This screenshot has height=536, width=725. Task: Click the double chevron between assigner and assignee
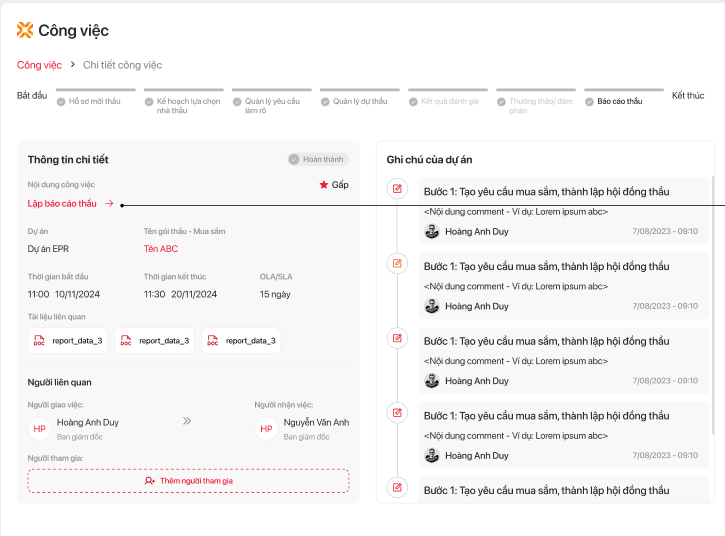(x=186, y=421)
